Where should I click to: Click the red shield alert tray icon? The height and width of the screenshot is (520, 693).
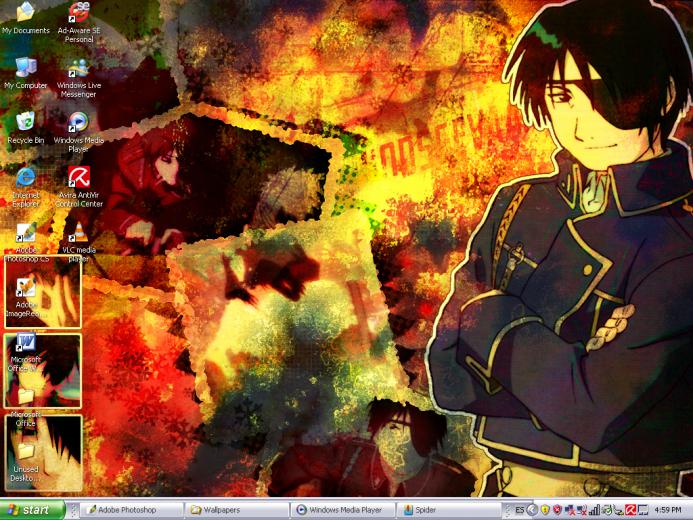(x=557, y=510)
